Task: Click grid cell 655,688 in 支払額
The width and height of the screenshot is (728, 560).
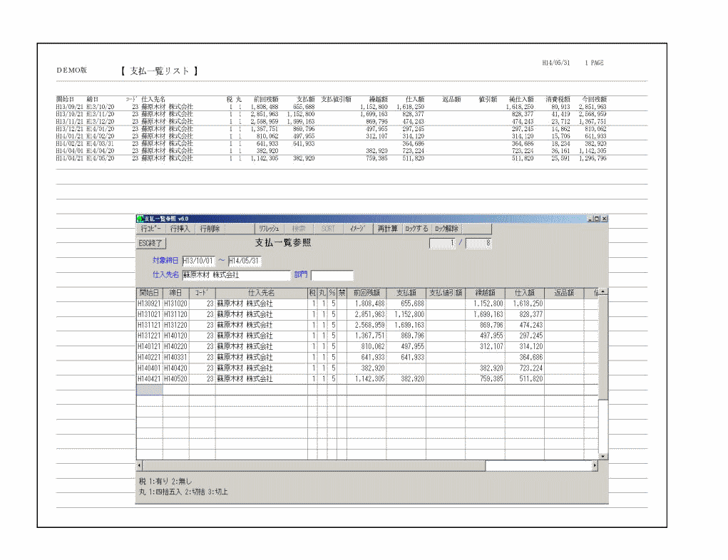Action: coord(406,304)
